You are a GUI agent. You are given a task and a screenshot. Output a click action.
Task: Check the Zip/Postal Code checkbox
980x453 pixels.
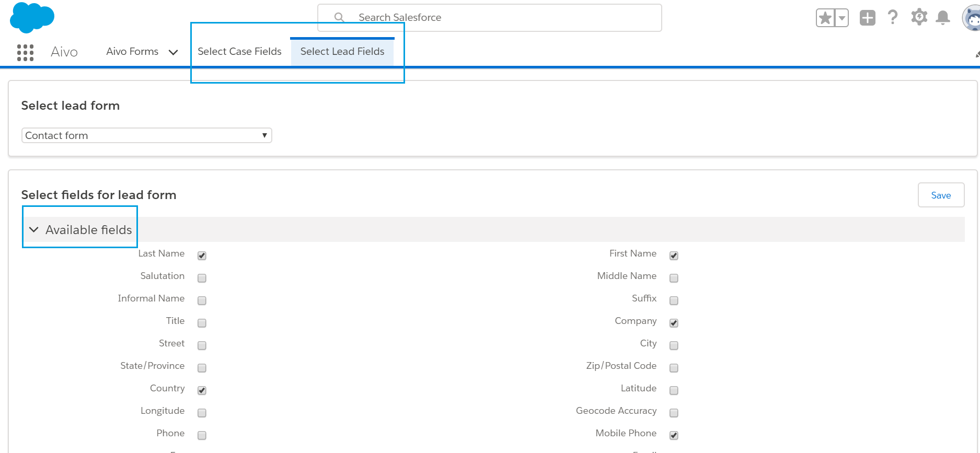[674, 368]
